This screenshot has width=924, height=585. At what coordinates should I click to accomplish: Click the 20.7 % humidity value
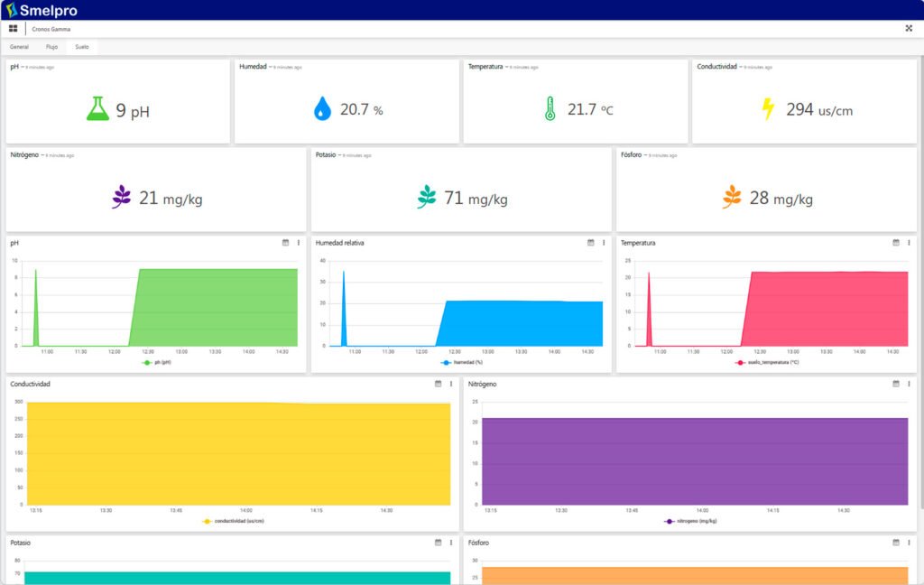coord(361,110)
